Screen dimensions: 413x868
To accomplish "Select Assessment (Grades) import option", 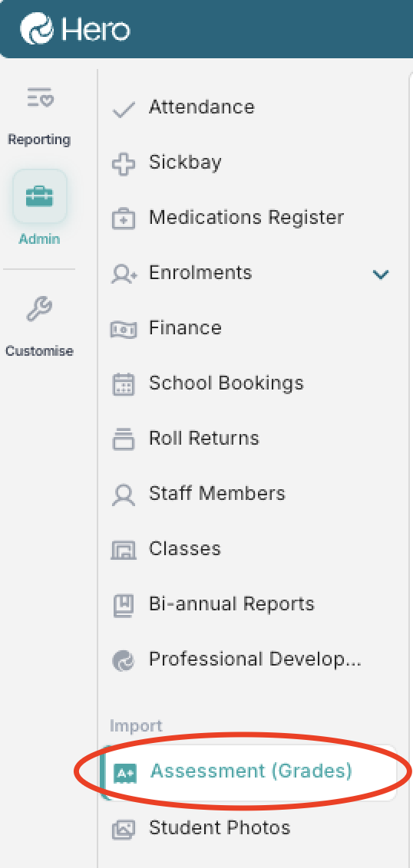I will point(249,772).
